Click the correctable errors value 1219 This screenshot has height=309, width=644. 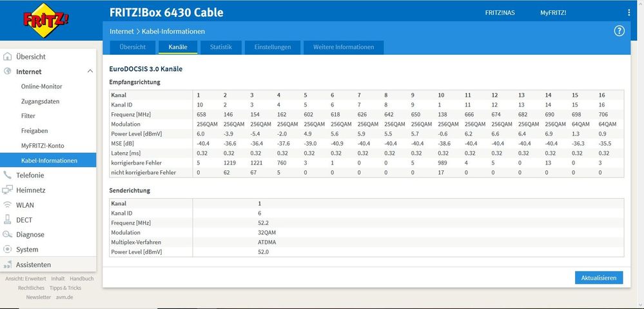pos(229,163)
